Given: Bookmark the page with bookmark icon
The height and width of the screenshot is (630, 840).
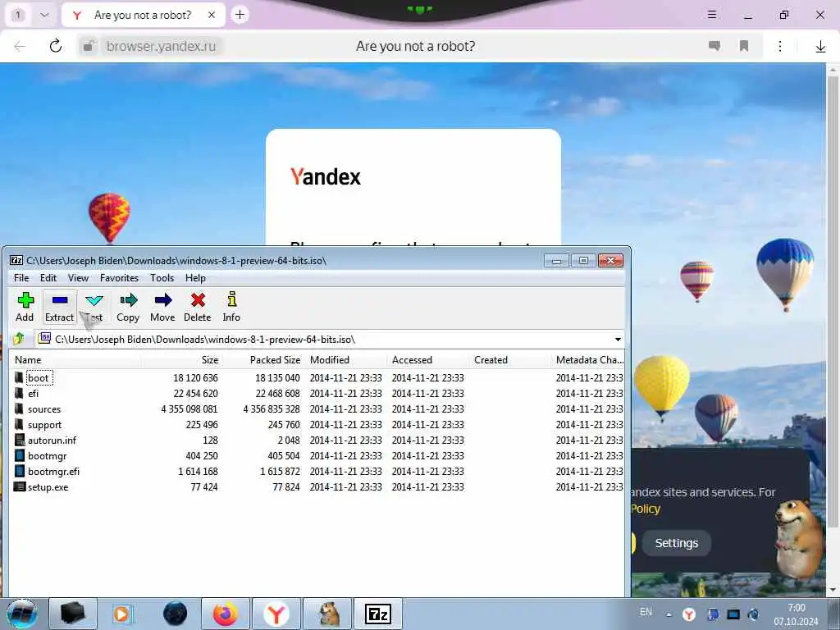Looking at the screenshot, I should 743,46.
